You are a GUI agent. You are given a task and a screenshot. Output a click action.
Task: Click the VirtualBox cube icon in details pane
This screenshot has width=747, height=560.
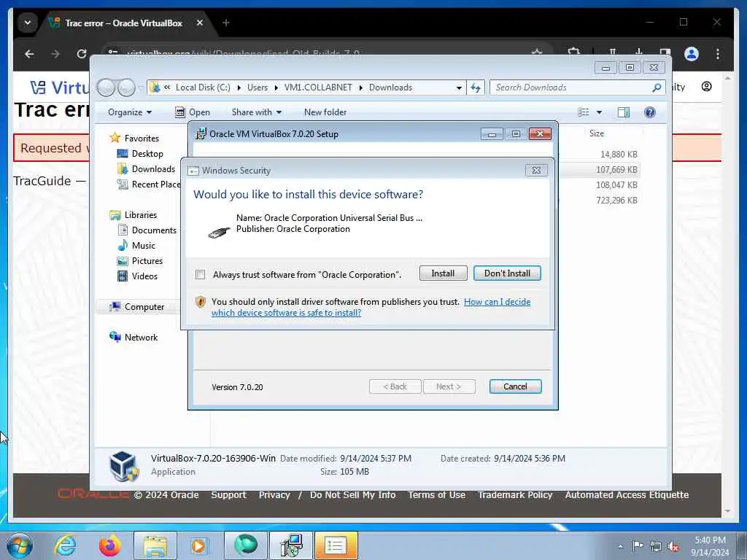124,466
